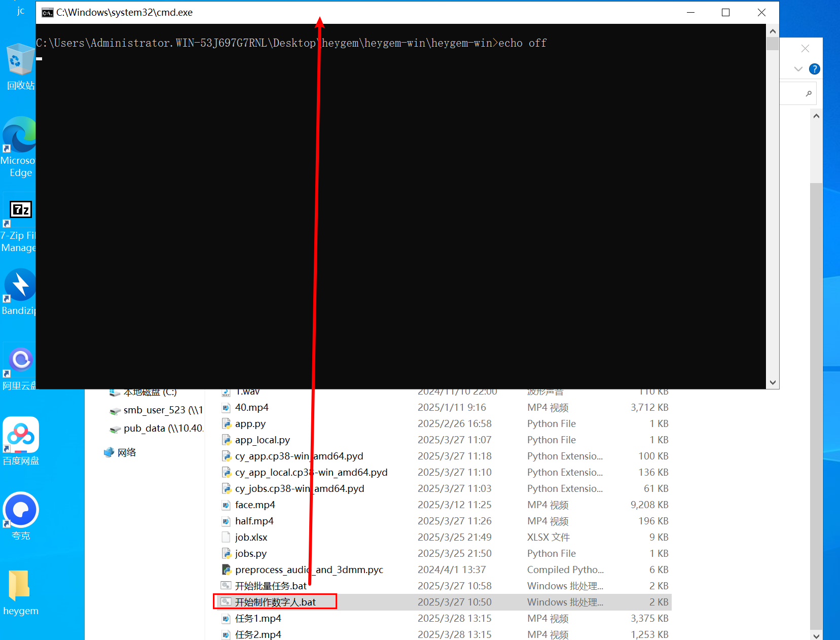Select the app.py file icon
The height and width of the screenshot is (640, 840).
pyautogui.click(x=226, y=424)
